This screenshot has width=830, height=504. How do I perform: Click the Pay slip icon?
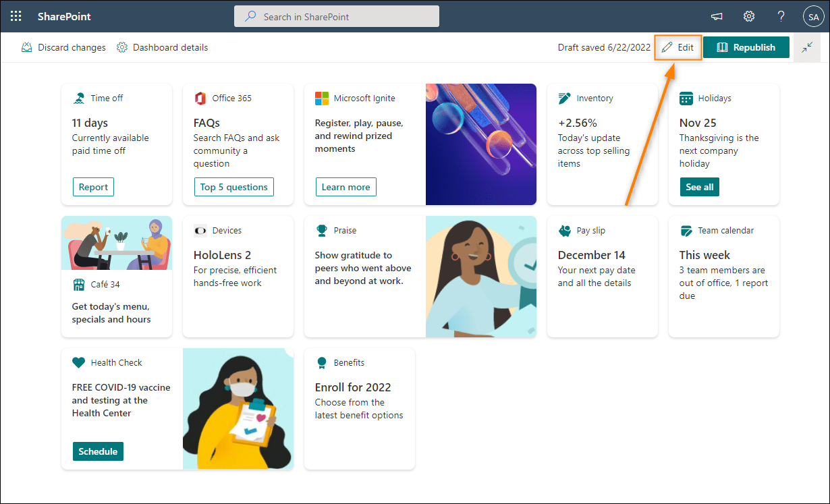coord(565,230)
